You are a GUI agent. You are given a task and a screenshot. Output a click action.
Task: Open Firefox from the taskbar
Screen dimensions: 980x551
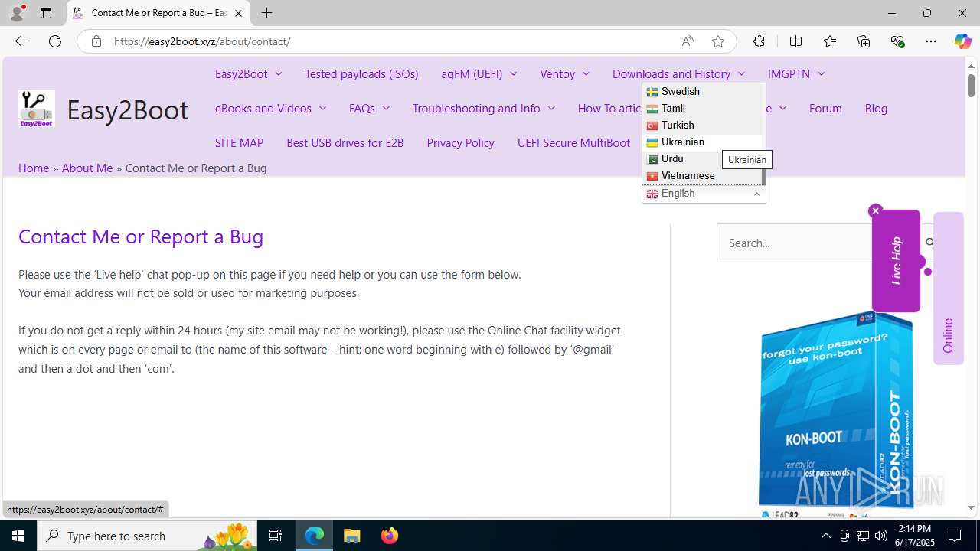click(389, 536)
